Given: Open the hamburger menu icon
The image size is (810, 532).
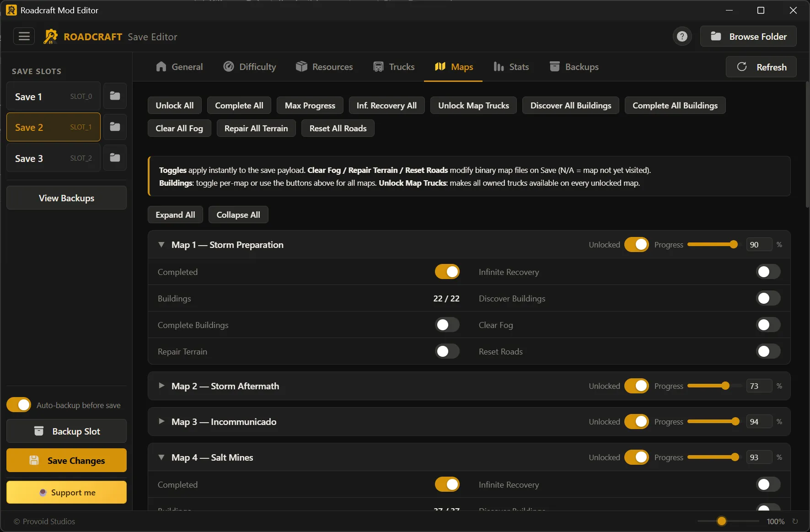Looking at the screenshot, I should pyautogui.click(x=24, y=36).
